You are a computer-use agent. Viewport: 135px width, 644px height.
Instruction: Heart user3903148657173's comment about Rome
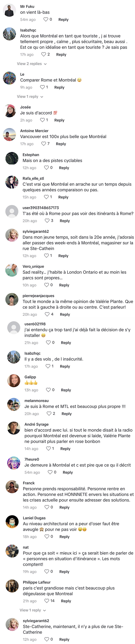pyautogui.click(x=47, y=220)
